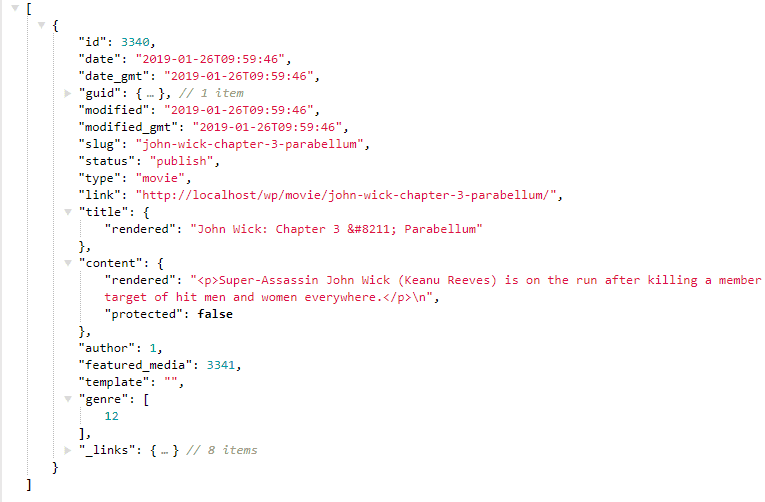Collapse the "genre" array arrow

pyautogui.click(x=68, y=399)
